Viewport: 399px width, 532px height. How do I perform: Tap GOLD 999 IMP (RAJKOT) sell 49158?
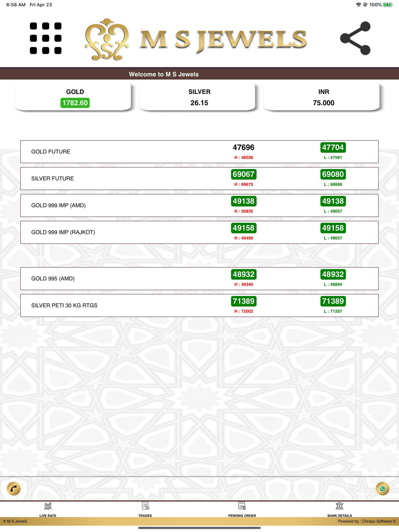tap(333, 228)
